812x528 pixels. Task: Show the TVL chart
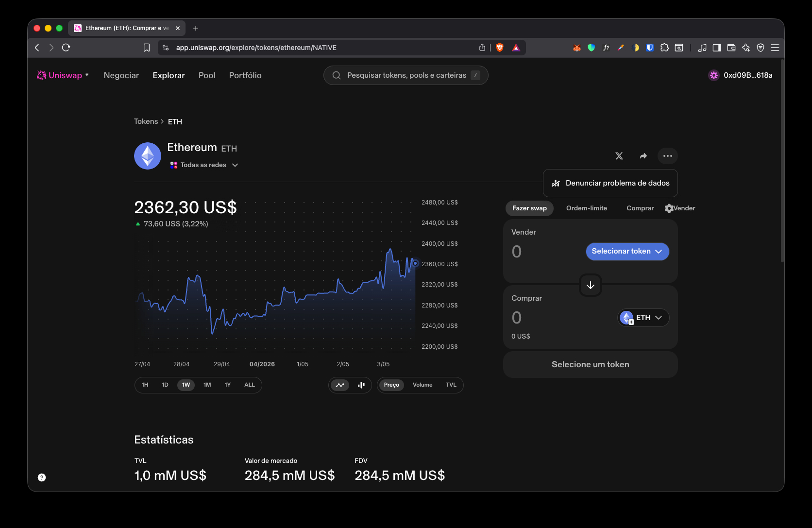(x=451, y=385)
